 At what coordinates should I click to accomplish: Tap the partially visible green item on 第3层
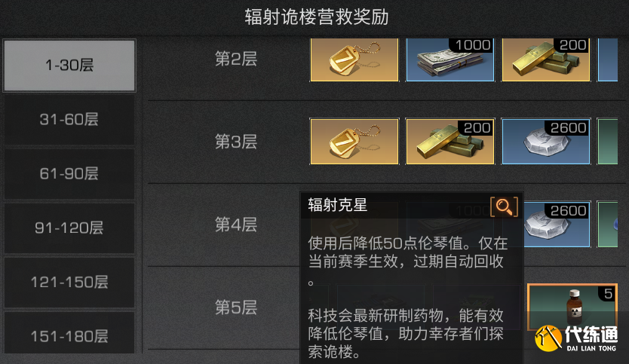[x=607, y=141]
